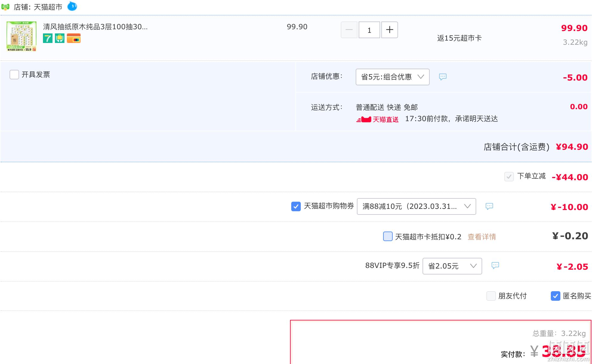Uncheck the 天猫超市购物券 checkbox
The image size is (592, 364).
(296, 206)
